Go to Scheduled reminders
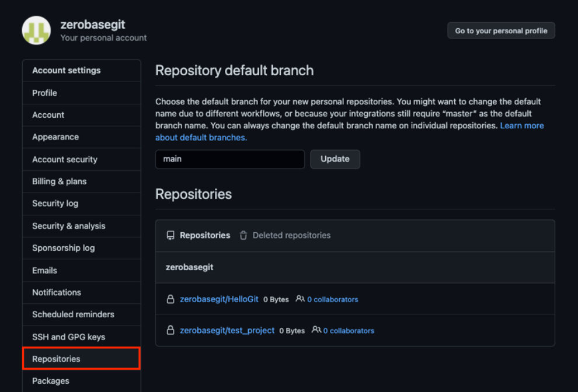 pyautogui.click(x=82, y=314)
